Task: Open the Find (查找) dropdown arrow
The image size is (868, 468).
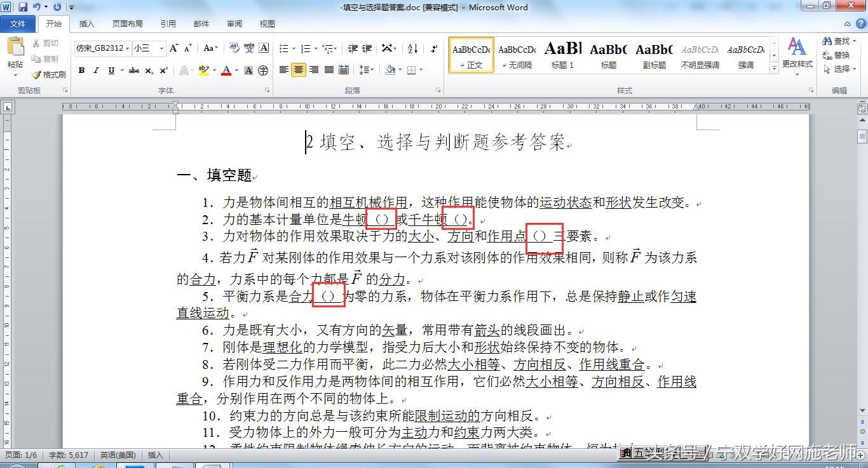Action: 855,41
